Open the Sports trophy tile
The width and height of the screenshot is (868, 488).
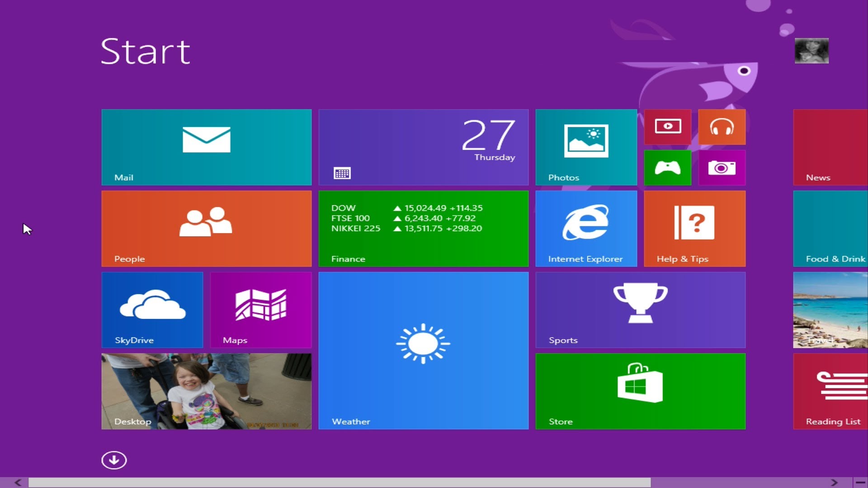[640, 310]
